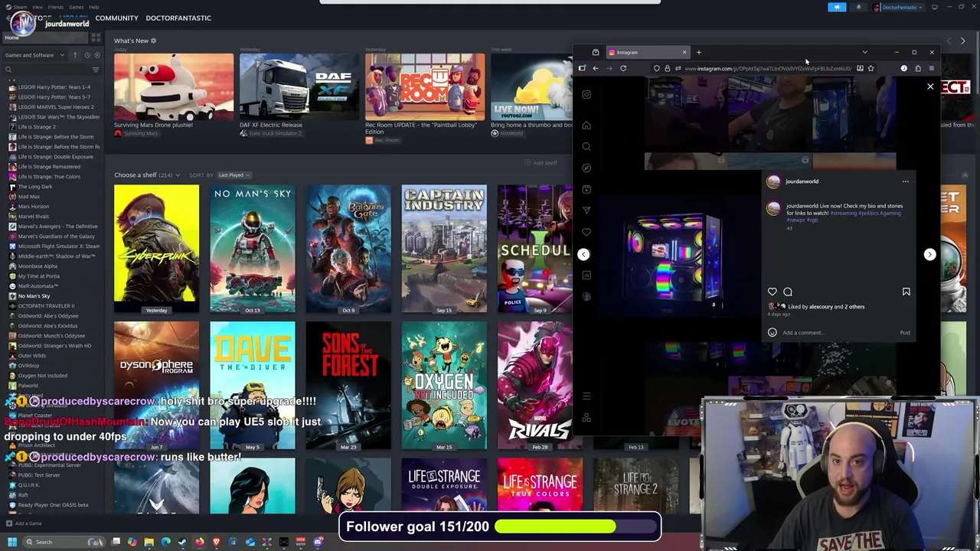Open Discord from the taskbar
Screen dimensions: 980x551
pyautogui.click(x=318, y=542)
